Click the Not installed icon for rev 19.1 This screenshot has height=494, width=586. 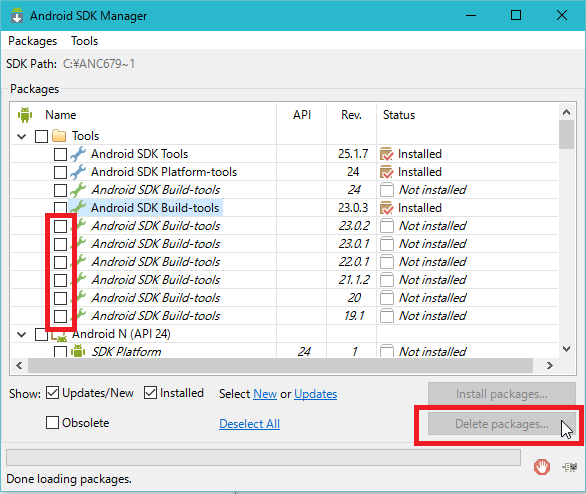click(x=387, y=315)
